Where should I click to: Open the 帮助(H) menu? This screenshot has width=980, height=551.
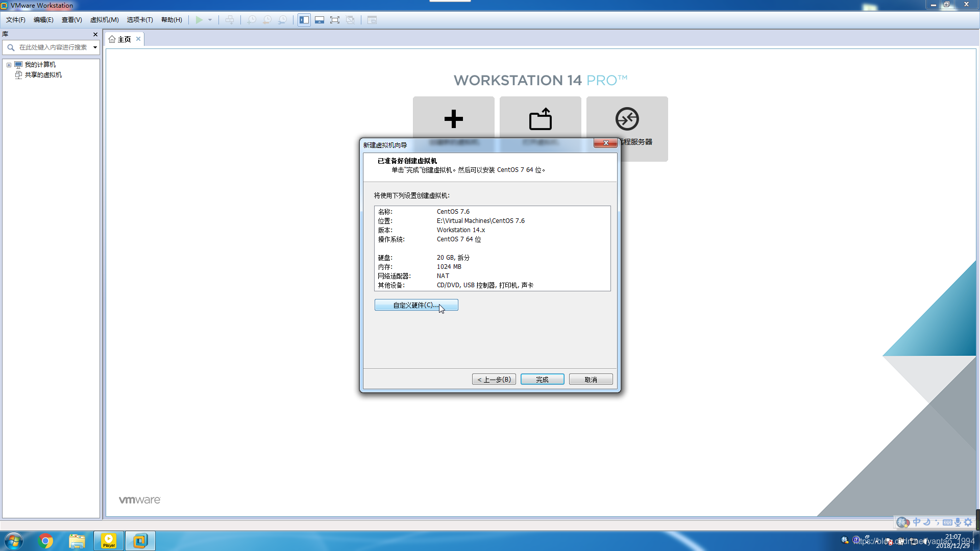click(x=171, y=20)
